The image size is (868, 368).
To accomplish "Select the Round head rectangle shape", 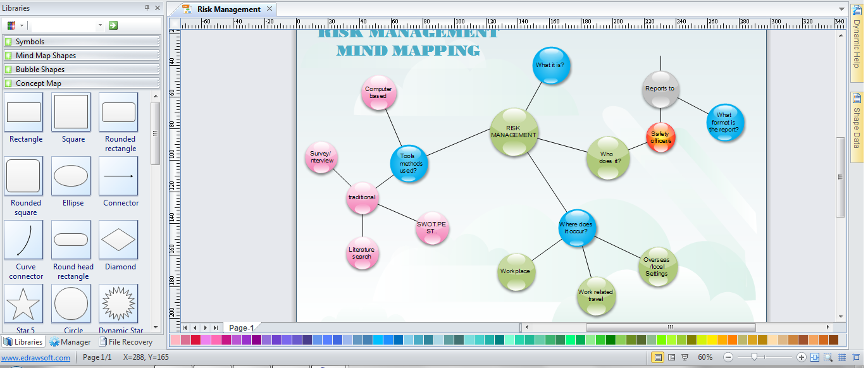I will pyautogui.click(x=71, y=240).
